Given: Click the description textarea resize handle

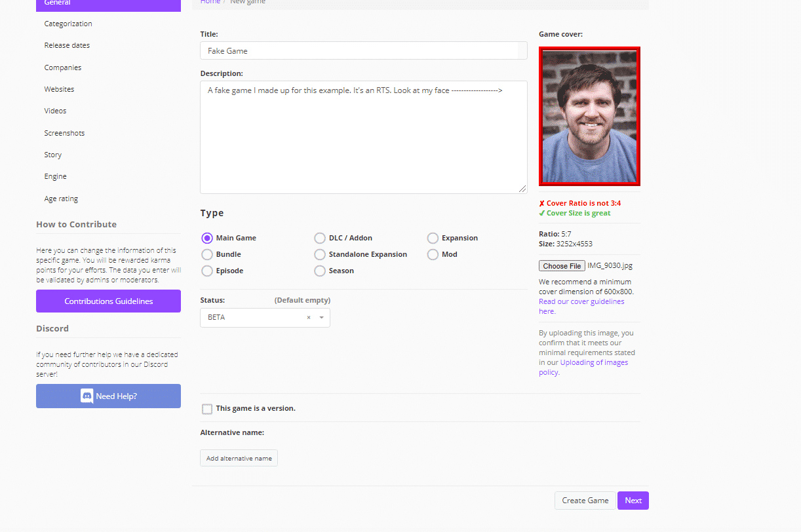Looking at the screenshot, I should (522, 189).
